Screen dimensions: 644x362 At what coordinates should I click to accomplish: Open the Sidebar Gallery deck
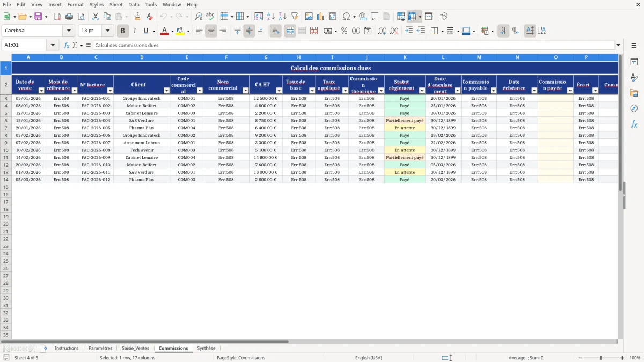point(634,93)
